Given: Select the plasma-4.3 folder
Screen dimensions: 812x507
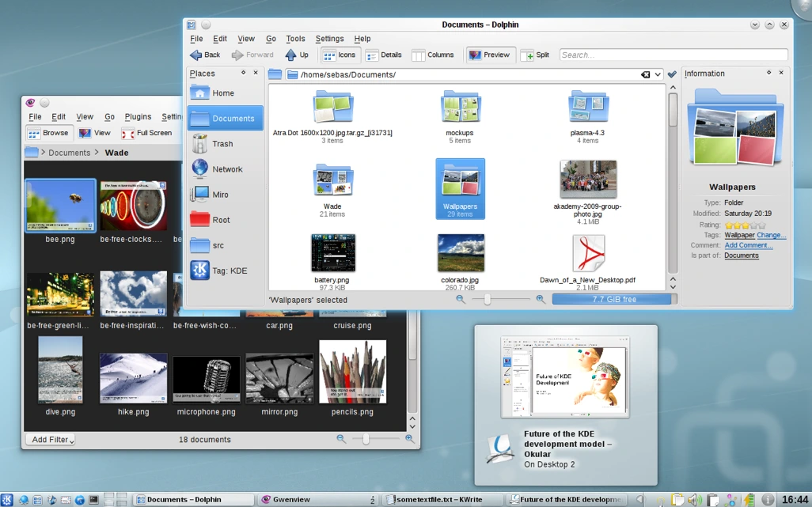Looking at the screenshot, I should pos(588,116).
